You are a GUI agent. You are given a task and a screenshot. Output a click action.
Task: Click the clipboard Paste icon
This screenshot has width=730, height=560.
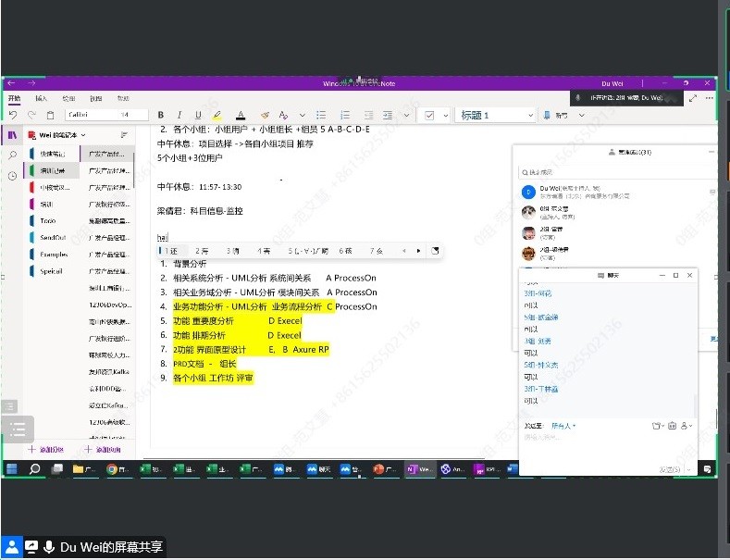point(50,115)
